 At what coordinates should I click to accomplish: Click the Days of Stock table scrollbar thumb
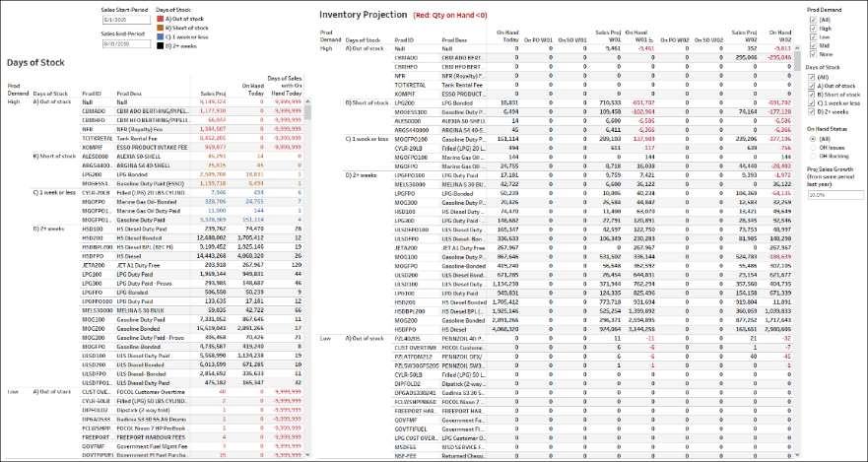point(307,112)
